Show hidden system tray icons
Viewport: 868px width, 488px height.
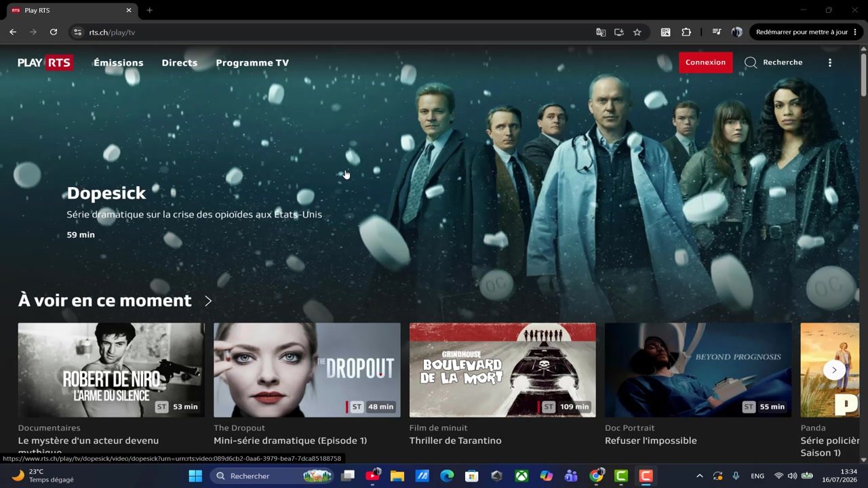click(x=700, y=476)
